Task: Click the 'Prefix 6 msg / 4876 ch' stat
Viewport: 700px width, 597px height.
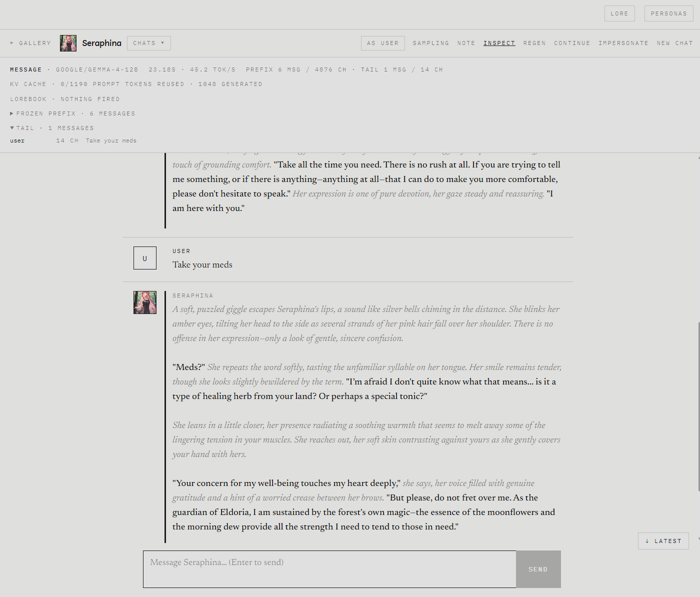Action: pyautogui.click(x=296, y=69)
